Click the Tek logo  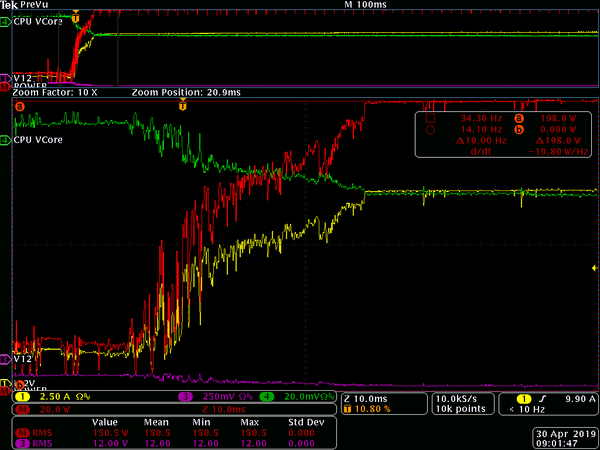[9, 5]
